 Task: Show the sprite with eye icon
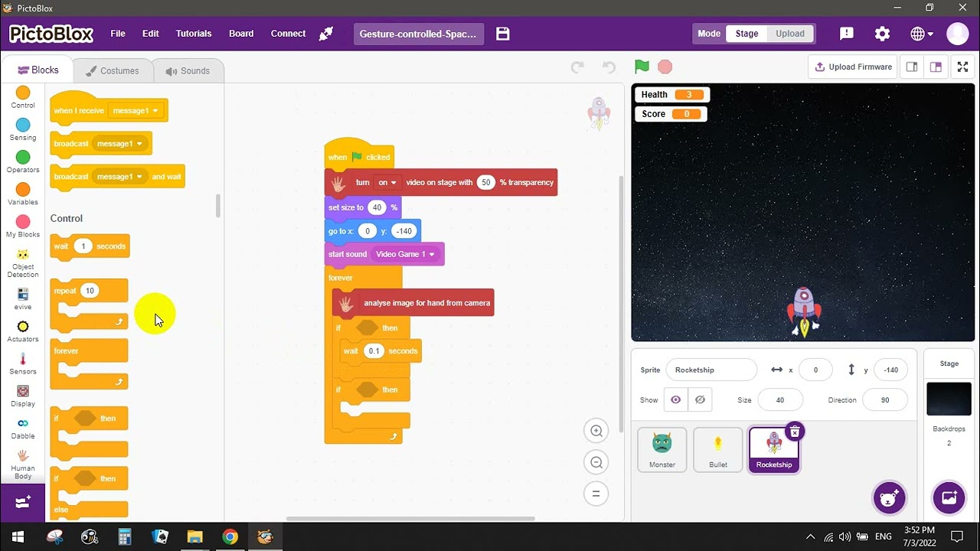click(x=675, y=399)
